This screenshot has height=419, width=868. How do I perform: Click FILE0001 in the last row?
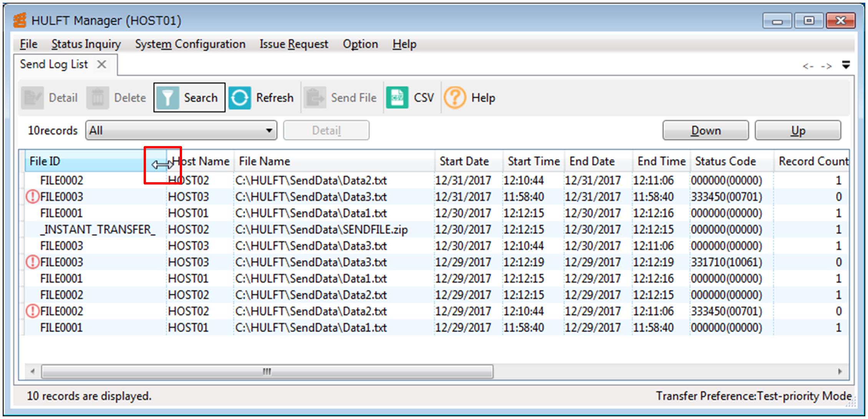pyautogui.click(x=61, y=328)
